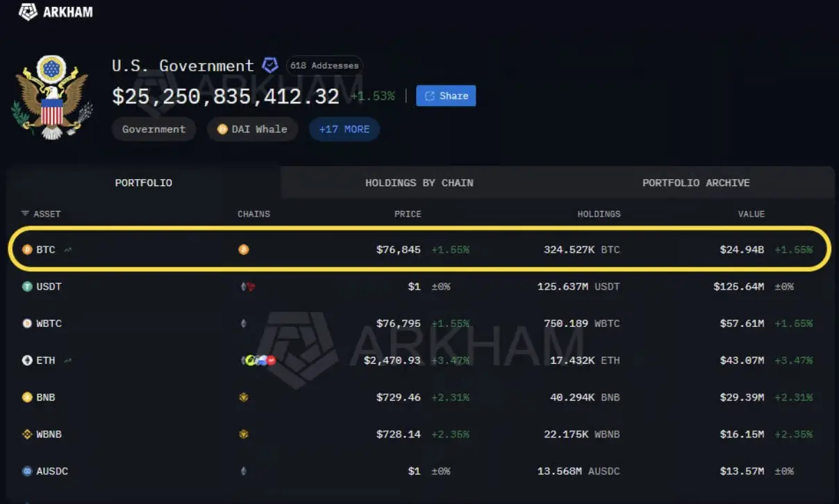Image resolution: width=839 pixels, height=504 pixels.
Task: Open the U.S. Government seal image
Action: point(52,97)
